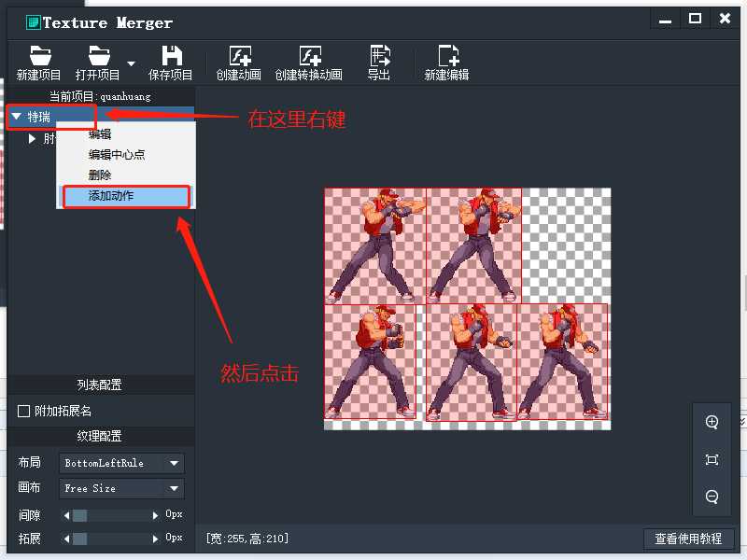Click the 列表配置 section header
This screenshot has width=747, height=560.
pos(100,385)
